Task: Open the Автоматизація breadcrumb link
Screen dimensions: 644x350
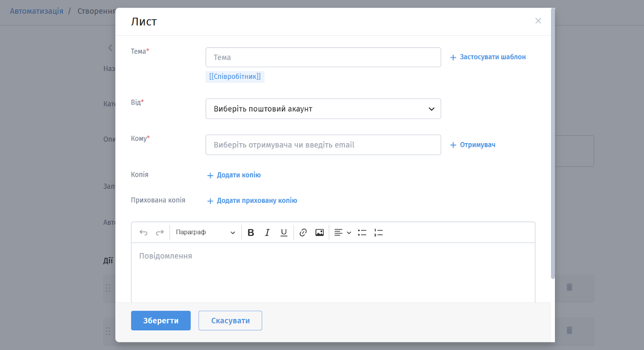Action: point(37,11)
